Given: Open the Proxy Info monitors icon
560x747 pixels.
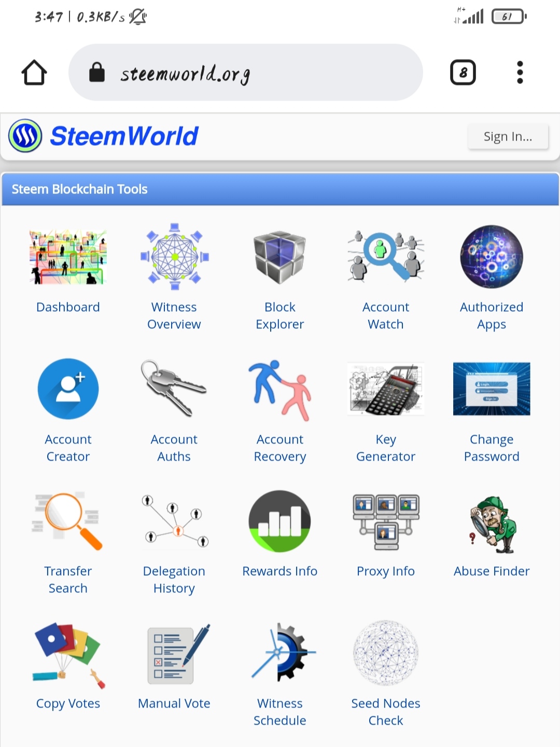Looking at the screenshot, I should click(x=386, y=521).
